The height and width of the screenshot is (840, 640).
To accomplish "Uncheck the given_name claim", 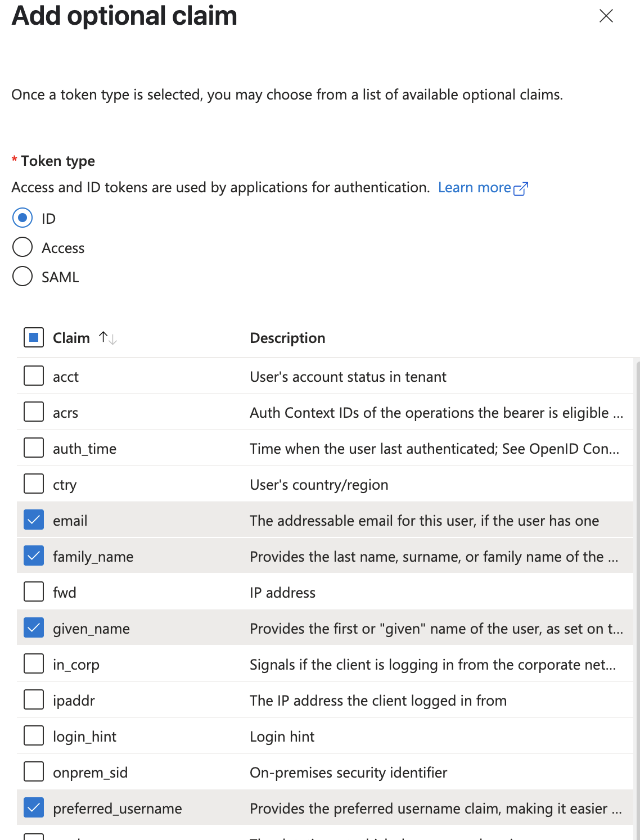I will 33,628.
